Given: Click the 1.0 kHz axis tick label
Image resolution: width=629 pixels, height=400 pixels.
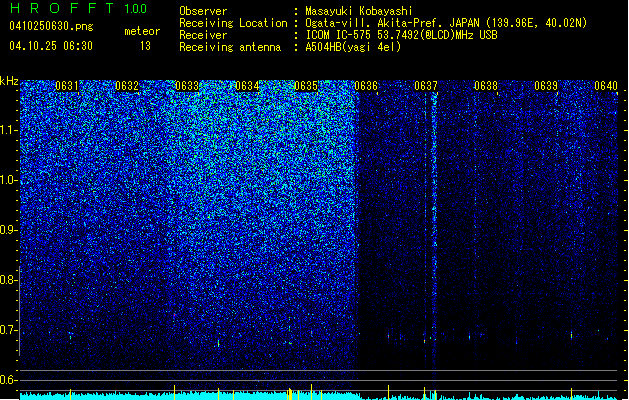Looking at the screenshot, I should pyautogui.click(x=9, y=180).
